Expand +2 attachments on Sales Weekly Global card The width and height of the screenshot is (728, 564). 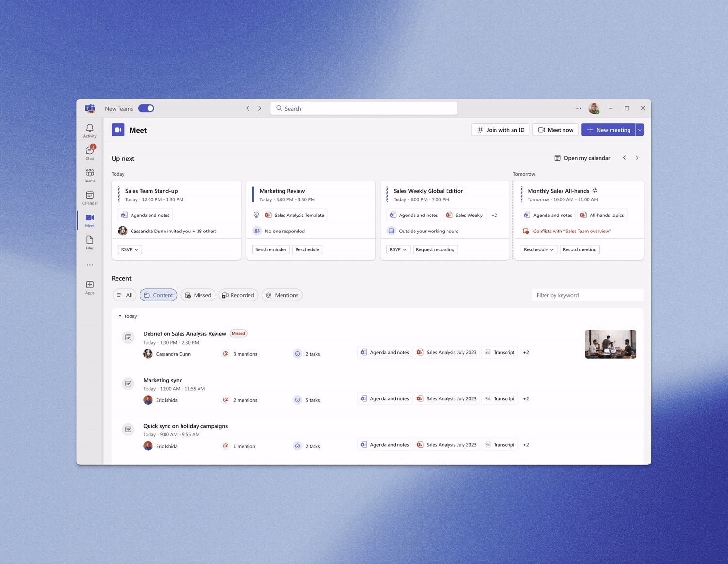point(494,215)
